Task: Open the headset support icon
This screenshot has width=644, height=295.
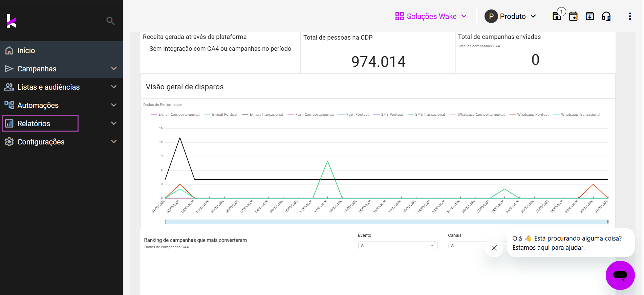Action: click(606, 16)
